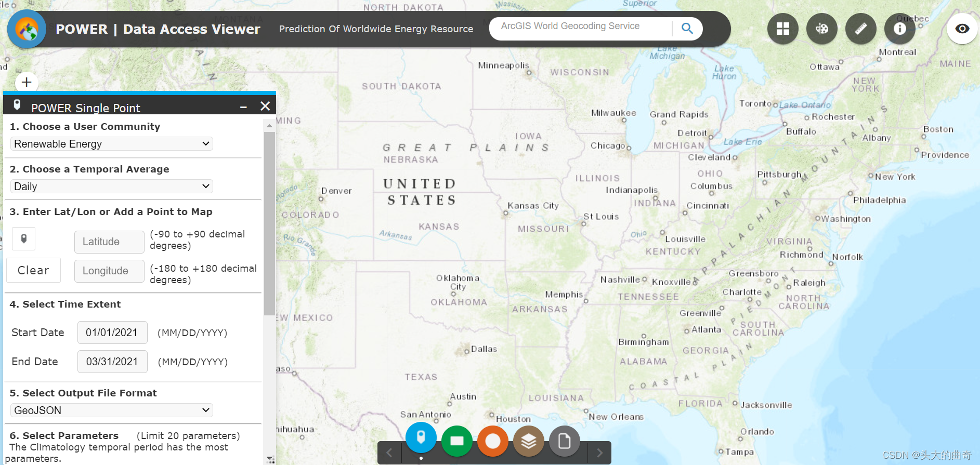Click the previous widget arrow
980x465 pixels.
tap(389, 453)
